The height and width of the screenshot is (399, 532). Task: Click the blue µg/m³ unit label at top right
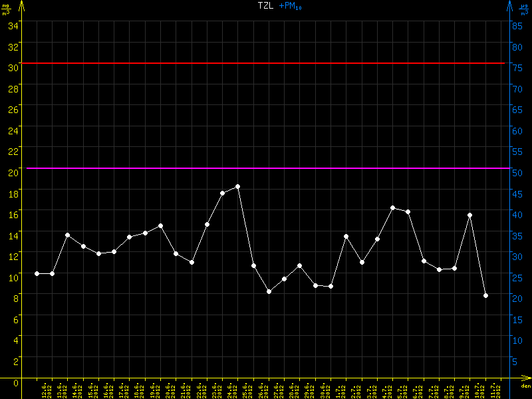click(525, 8)
